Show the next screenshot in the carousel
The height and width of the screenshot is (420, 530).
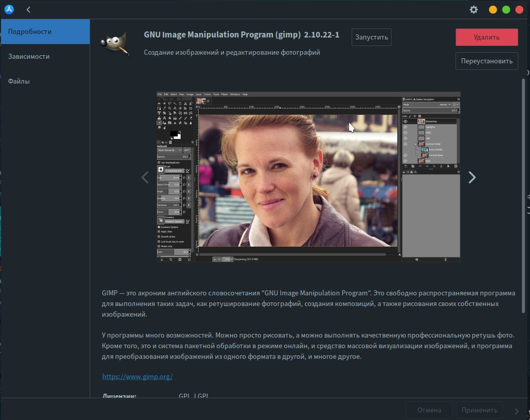(472, 177)
